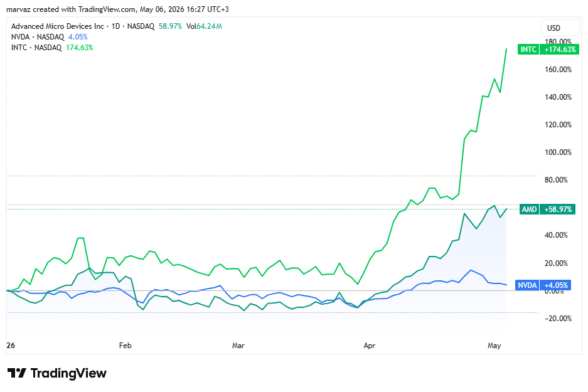Click the INTC · NASDAQ legend row

52,48
